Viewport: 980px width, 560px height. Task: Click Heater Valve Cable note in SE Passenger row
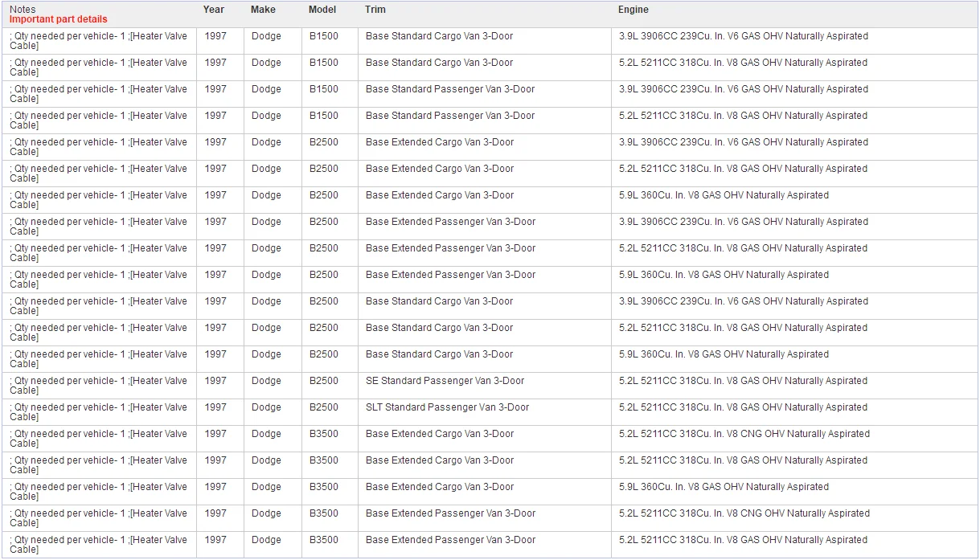click(98, 386)
